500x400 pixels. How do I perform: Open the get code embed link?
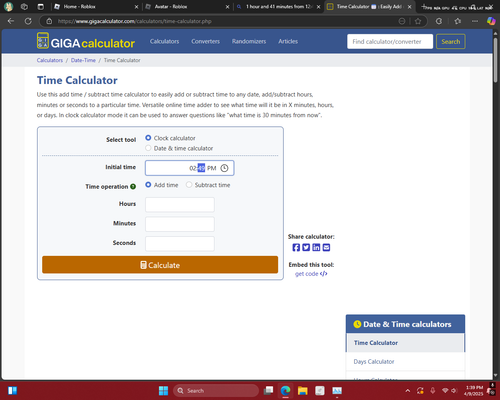(x=311, y=274)
